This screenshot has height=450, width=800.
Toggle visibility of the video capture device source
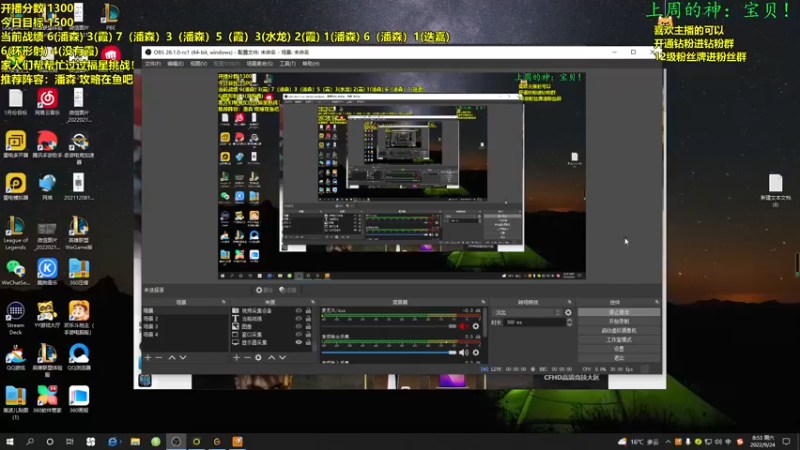[298, 310]
